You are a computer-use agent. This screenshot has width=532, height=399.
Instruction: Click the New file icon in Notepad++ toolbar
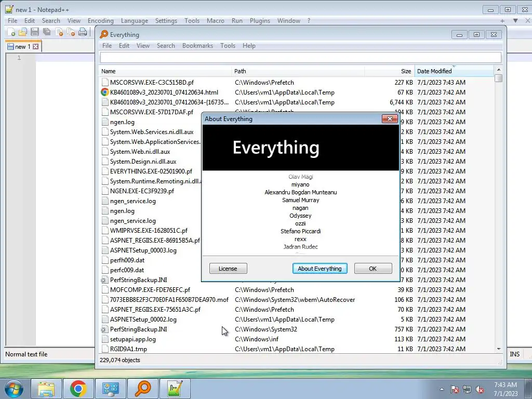tap(11, 32)
